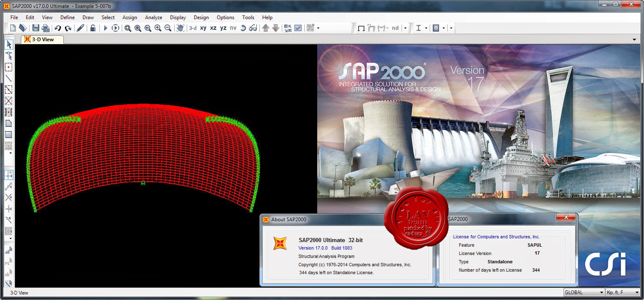
Task: Toggle snap to points and grid intersections
Action: (x=8, y=175)
